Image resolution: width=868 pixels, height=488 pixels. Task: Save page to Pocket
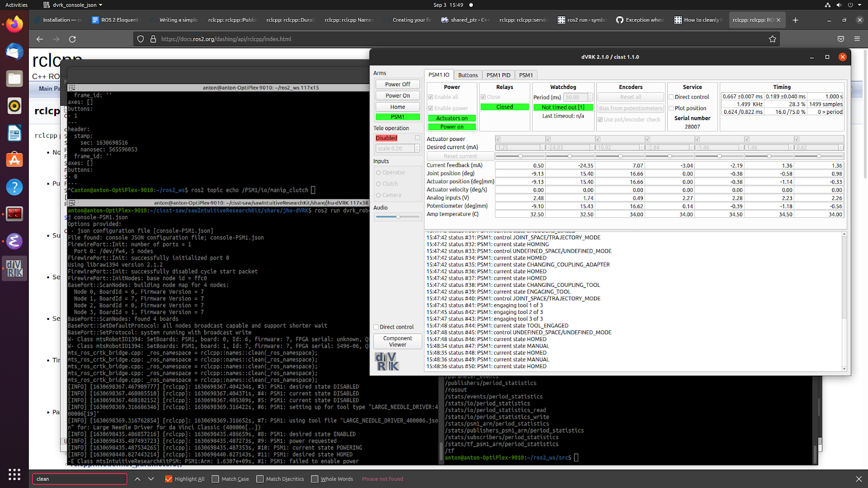click(x=841, y=39)
